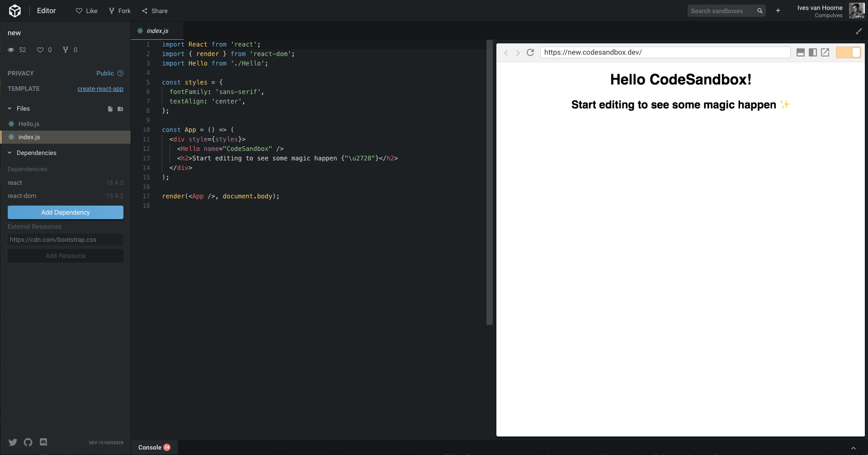This screenshot has height=455, width=868.
Task: Click the likes heart counter icon
Action: coord(40,50)
